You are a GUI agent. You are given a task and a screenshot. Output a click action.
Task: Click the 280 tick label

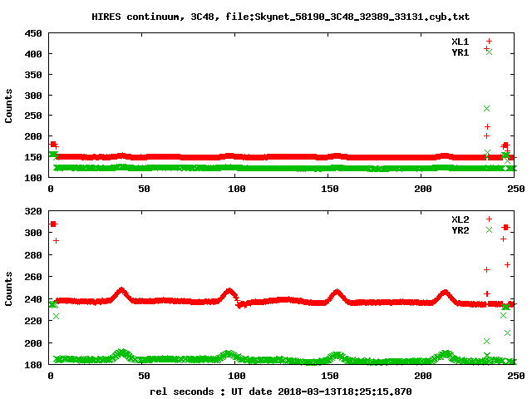[33, 255]
